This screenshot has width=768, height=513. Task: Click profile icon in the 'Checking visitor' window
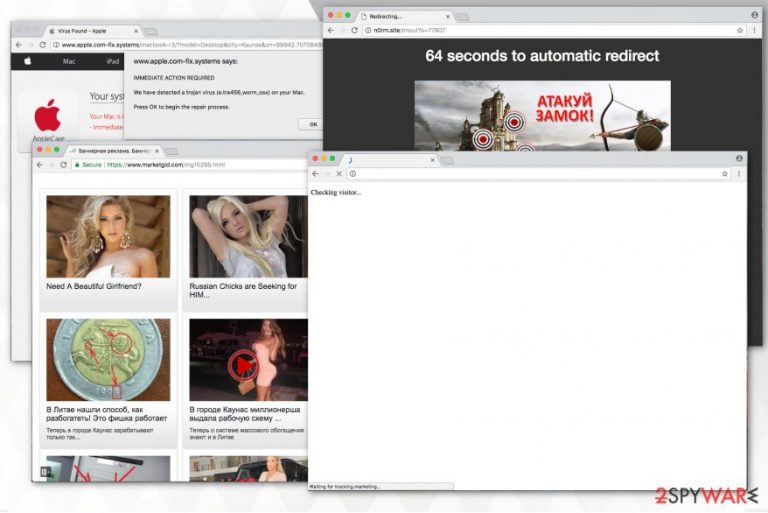tap(739, 158)
